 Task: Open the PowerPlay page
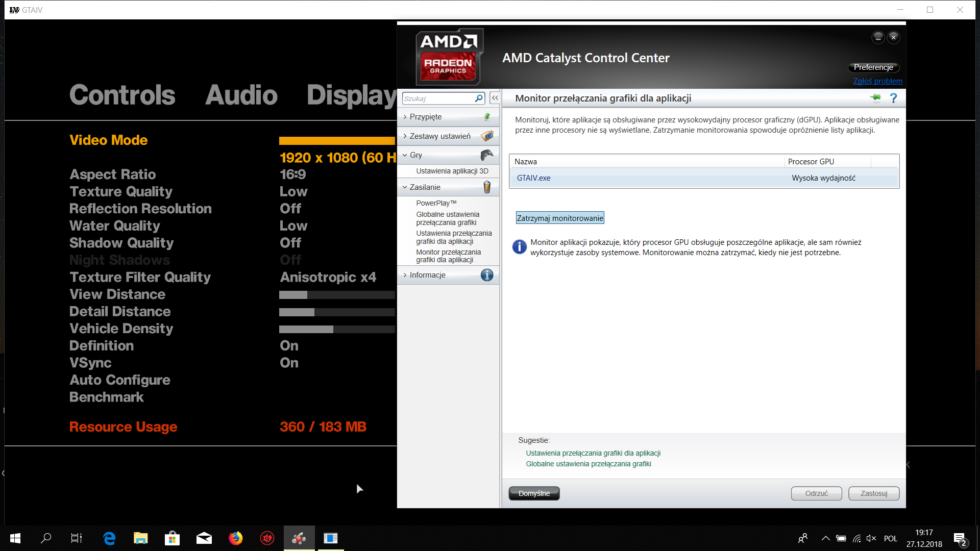(436, 203)
